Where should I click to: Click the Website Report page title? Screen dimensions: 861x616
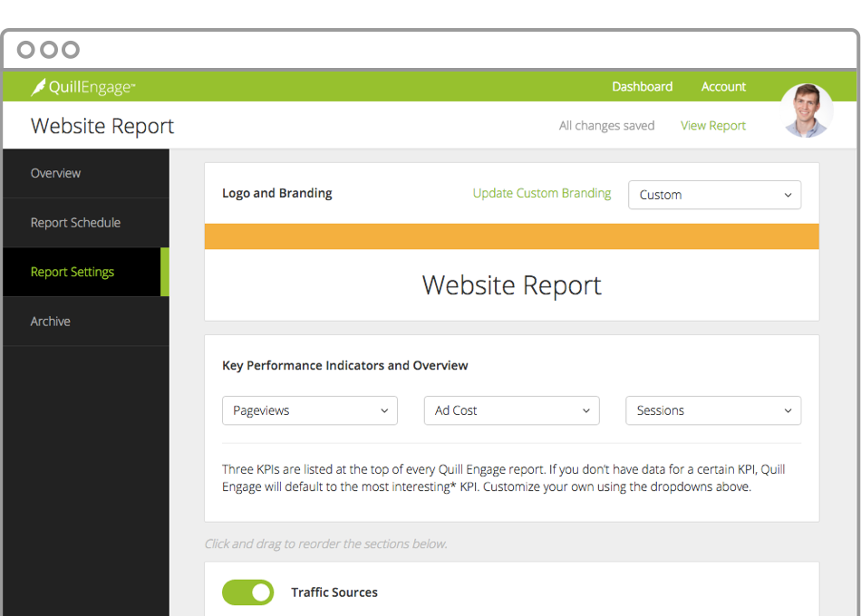(102, 126)
